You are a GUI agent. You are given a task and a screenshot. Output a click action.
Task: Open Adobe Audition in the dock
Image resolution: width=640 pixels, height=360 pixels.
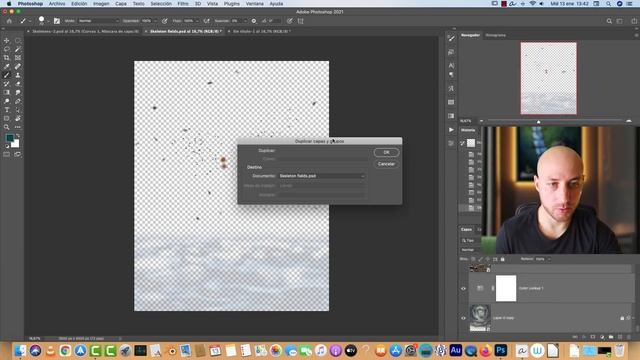456,350
